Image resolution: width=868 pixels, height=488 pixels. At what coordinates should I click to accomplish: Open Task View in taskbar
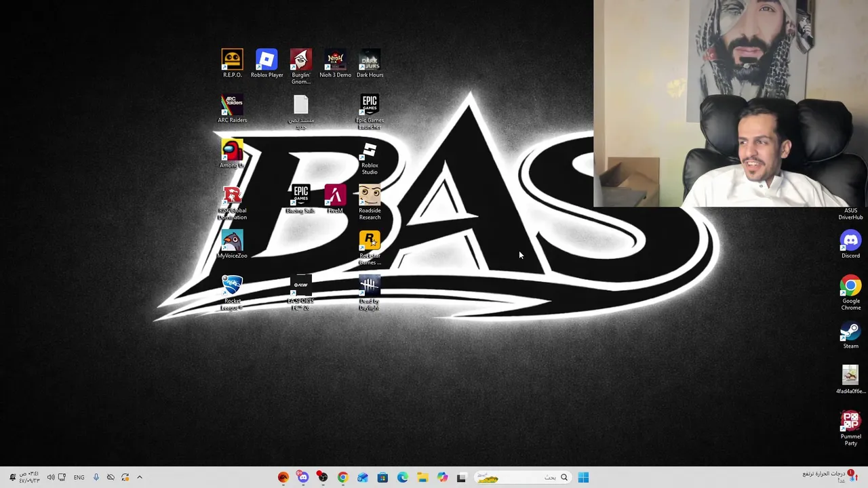coord(462,477)
